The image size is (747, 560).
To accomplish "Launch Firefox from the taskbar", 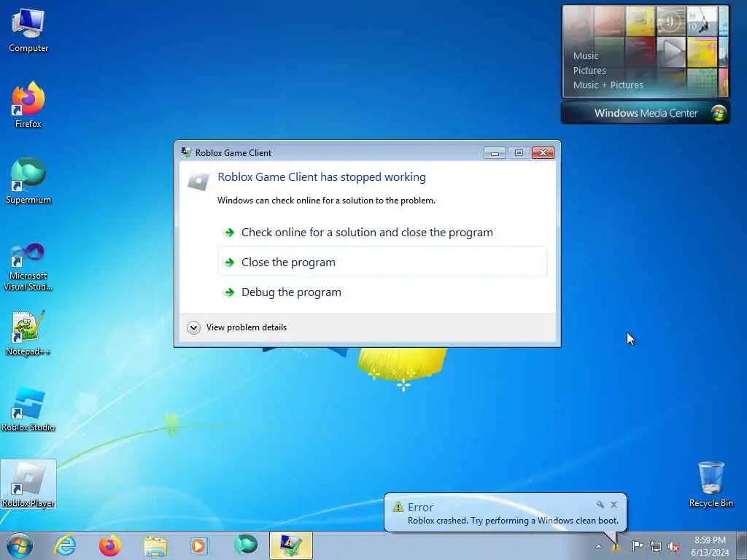I will point(110,545).
